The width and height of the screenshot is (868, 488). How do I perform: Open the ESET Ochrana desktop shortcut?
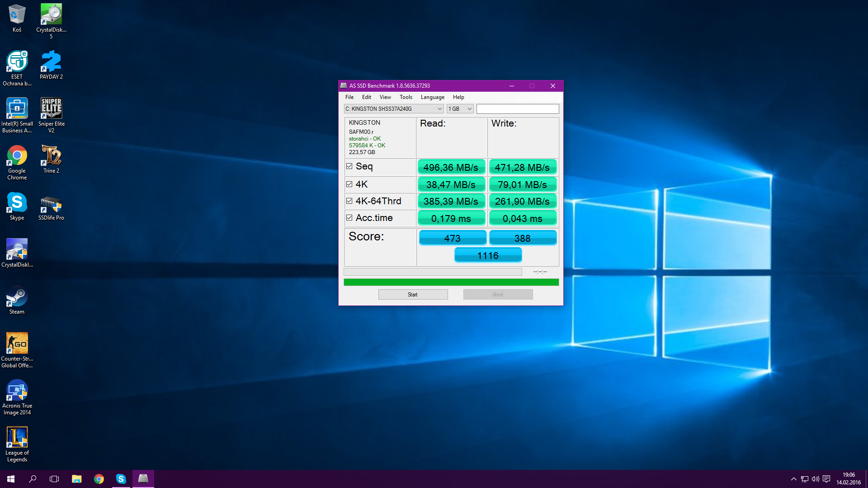pyautogui.click(x=17, y=68)
